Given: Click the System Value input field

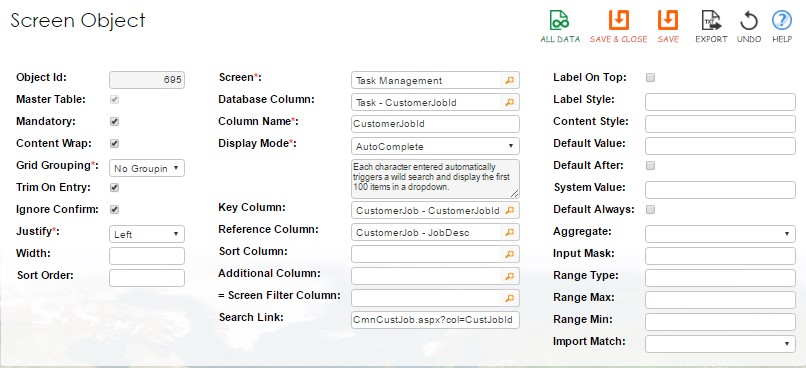Looking at the screenshot, I should pos(720,190).
